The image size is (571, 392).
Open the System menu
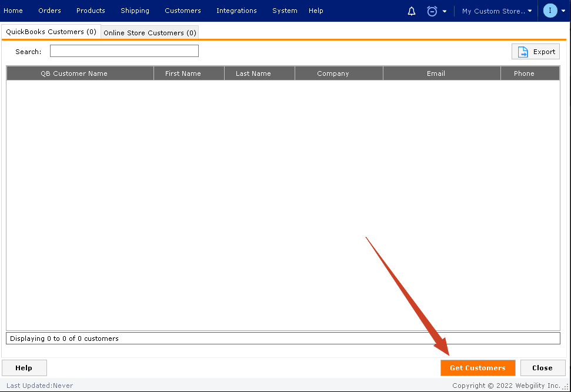tap(285, 11)
